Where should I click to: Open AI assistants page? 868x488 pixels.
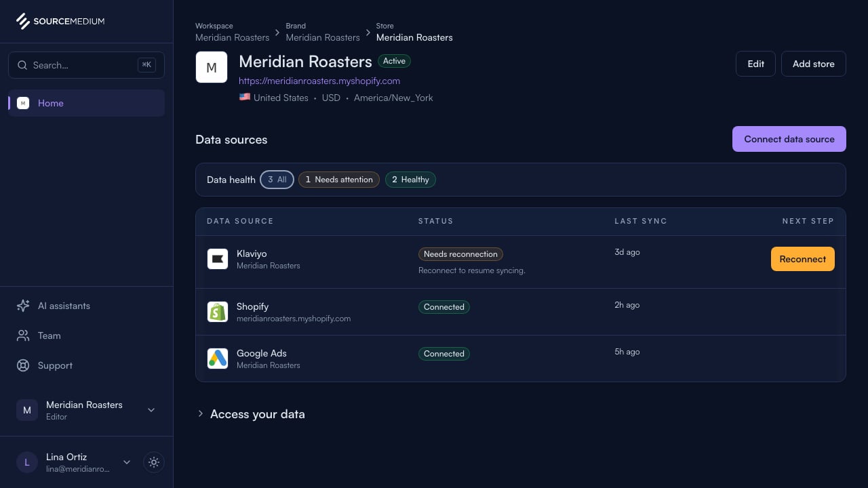(x=86, y=306)
